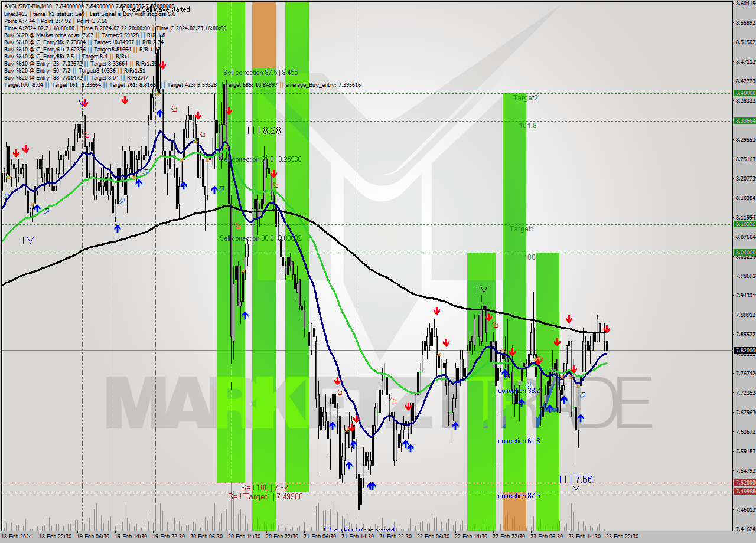Select the '21 Feb 22:30' time label
This screenshot has width=756, height=543.
(x=395, y=537)
